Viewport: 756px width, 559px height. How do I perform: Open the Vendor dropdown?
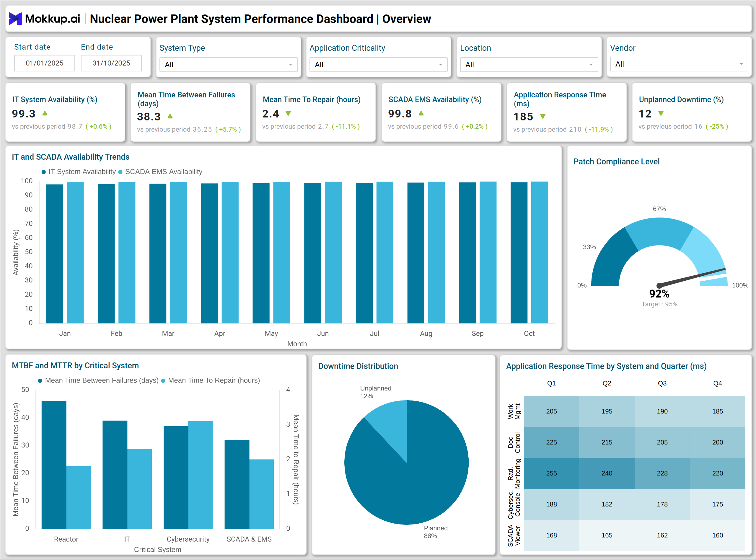[x=679, y=64]
